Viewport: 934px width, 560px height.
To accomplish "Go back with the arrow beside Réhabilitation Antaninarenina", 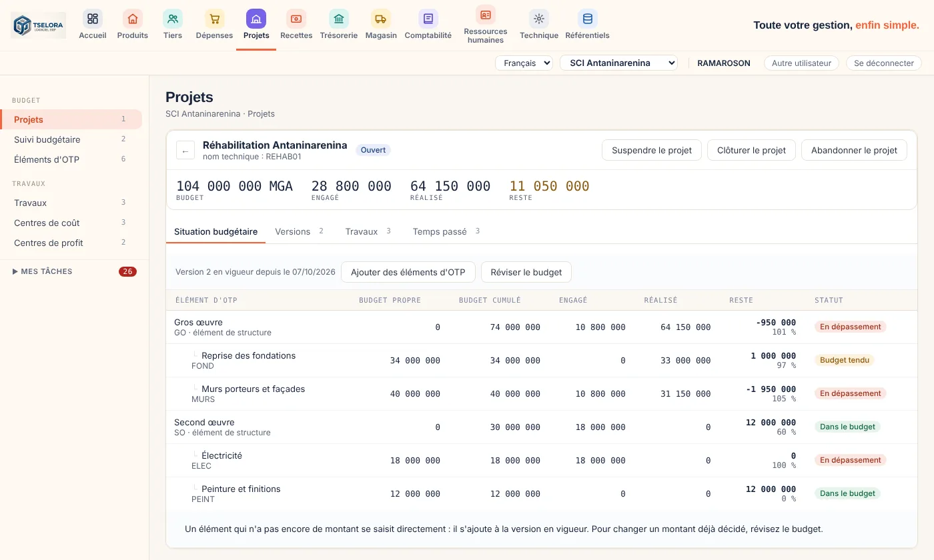I will pos(185,151).
